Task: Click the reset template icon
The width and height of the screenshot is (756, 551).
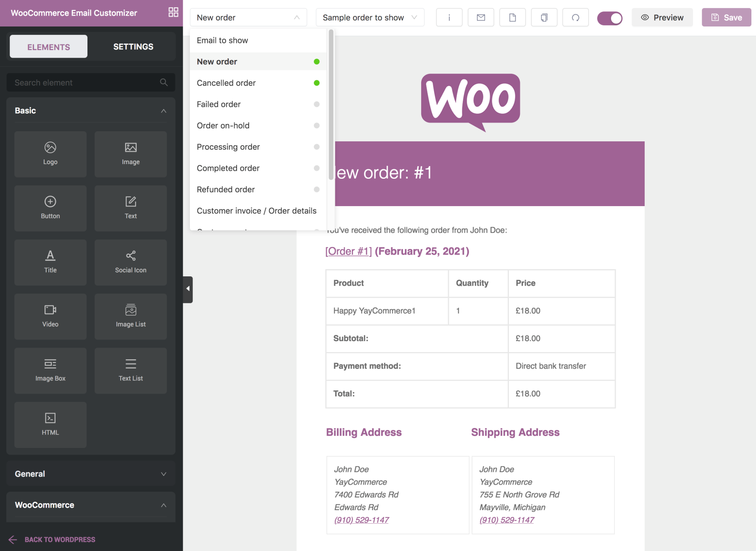Action: [x=575, y=17]
